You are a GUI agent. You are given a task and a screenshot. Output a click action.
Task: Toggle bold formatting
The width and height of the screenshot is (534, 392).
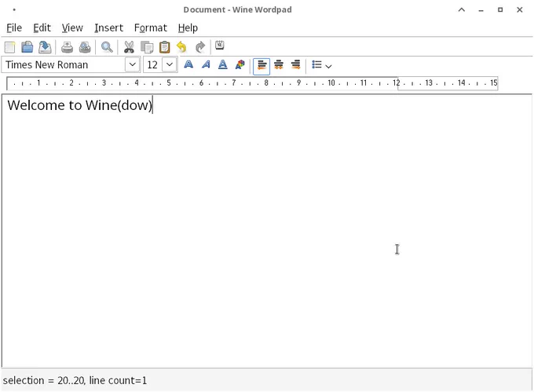pos(188,64)
